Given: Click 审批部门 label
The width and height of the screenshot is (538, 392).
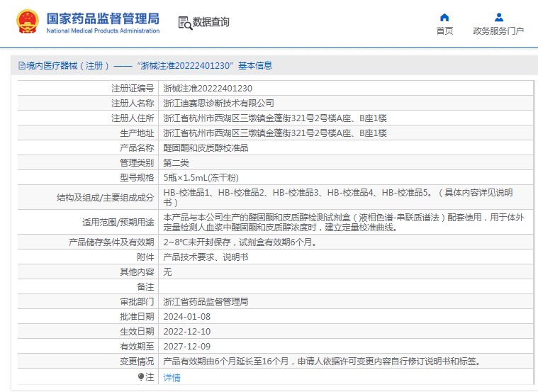Looking at the screenshot, I should tap(137, 302).
